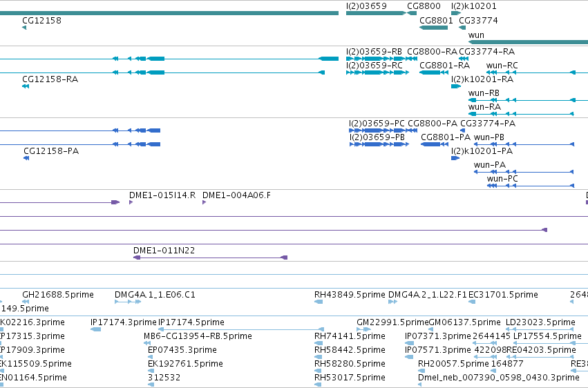Select the wun gene bar
Image resolution: width=588 pixels, height=388 pixels.
pos(528,42)
